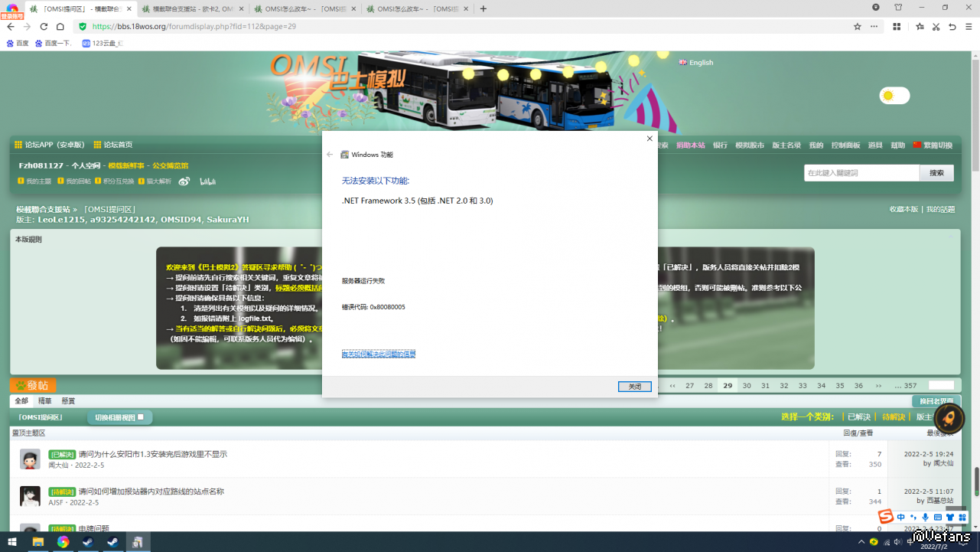Click the forum keyword search field
The image size is (980, 552).
(x=861, y=173)
